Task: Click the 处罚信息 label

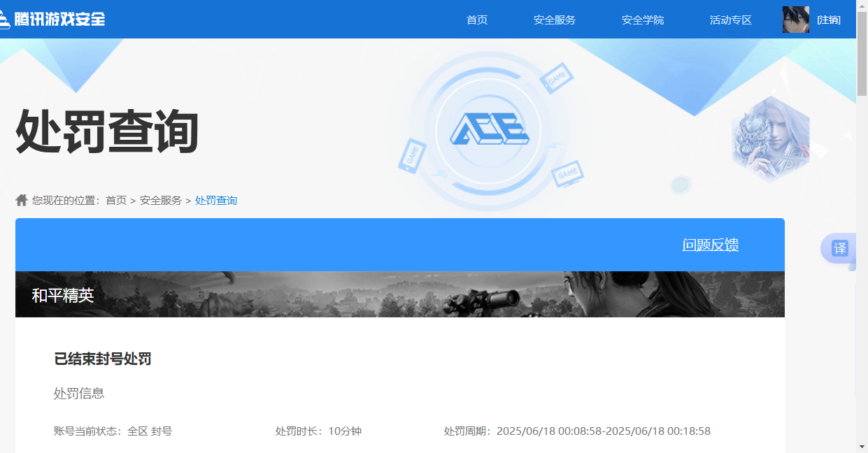Action: pos(79,394)
